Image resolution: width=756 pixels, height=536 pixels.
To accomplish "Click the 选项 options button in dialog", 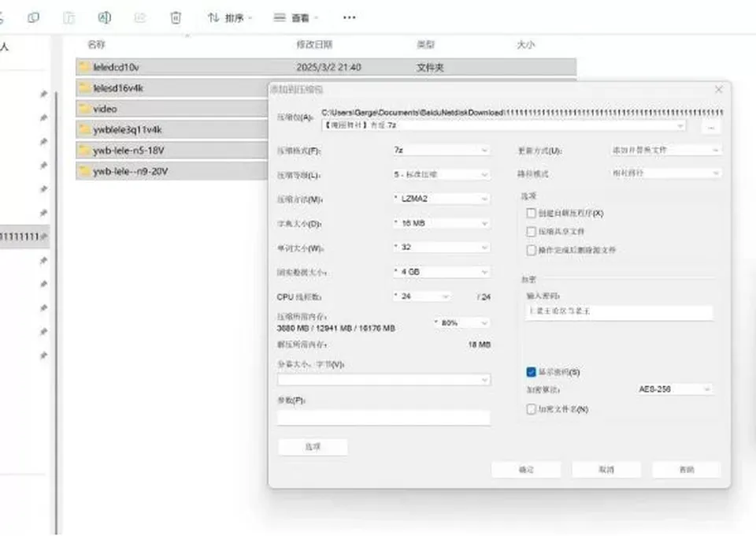I will [x=313, y=447].
